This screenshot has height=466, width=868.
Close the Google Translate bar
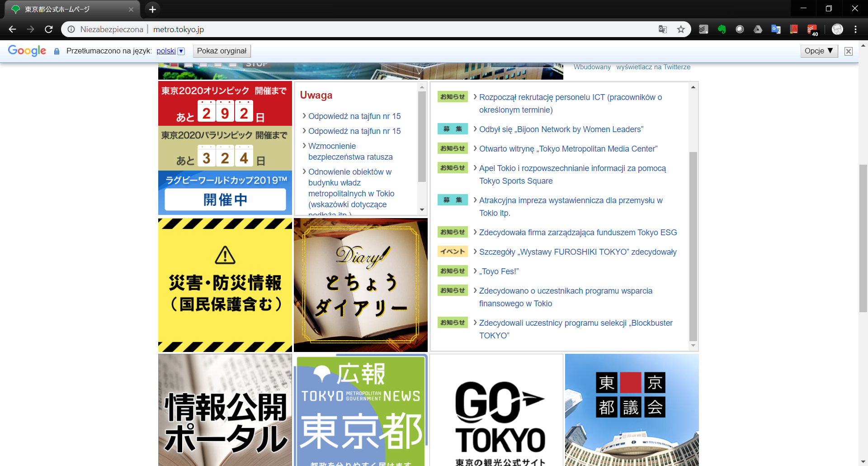[x=849, y=51]
